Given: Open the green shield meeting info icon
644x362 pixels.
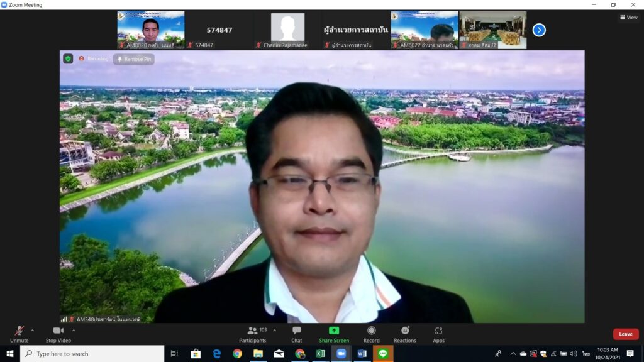Looking at the screenshot, I should pyautogui.click(x=68, y=58).
